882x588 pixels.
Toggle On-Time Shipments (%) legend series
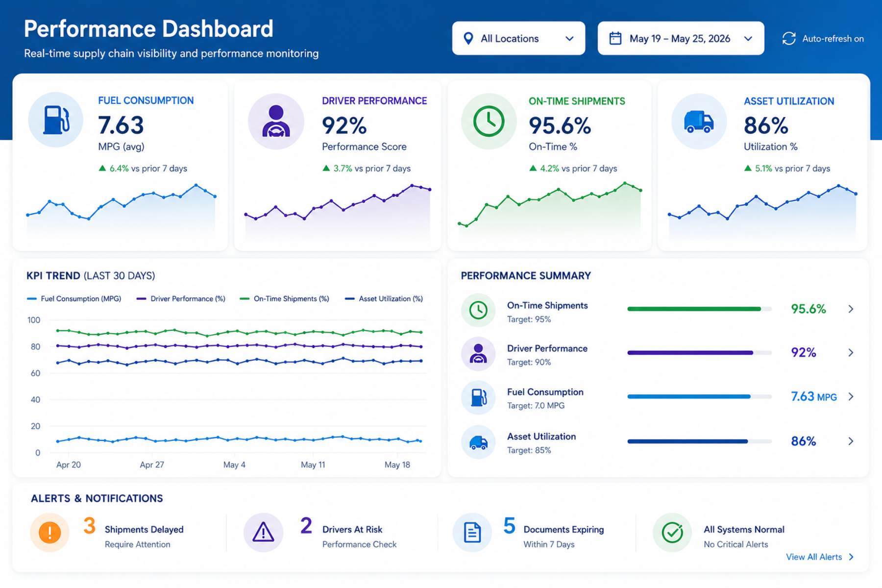coord(284,298)
